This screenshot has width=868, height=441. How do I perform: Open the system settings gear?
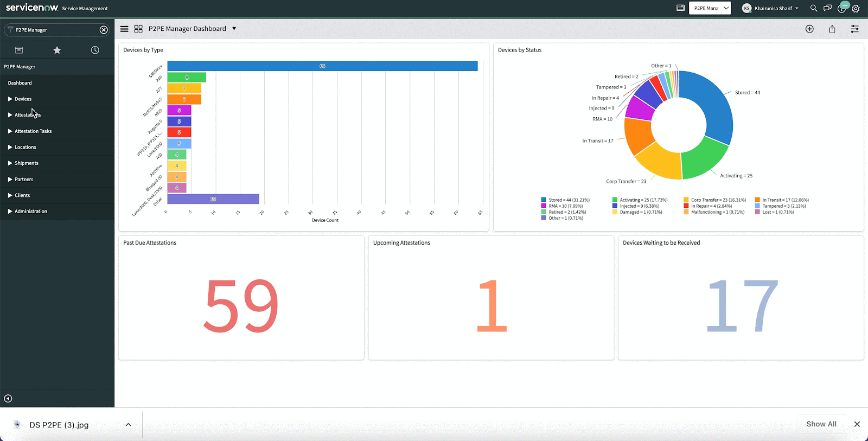[x=856, y=9]
